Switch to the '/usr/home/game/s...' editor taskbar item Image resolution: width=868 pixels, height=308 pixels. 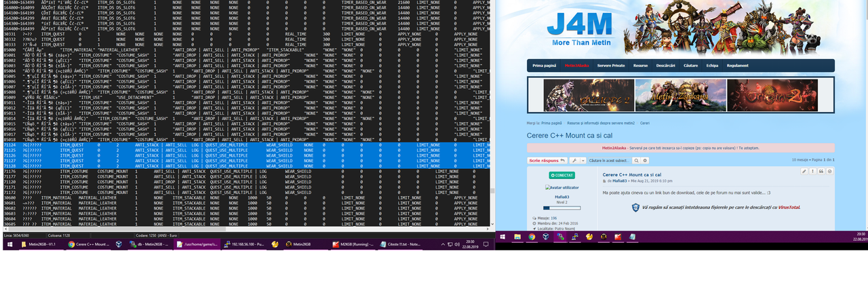(197, 244)
